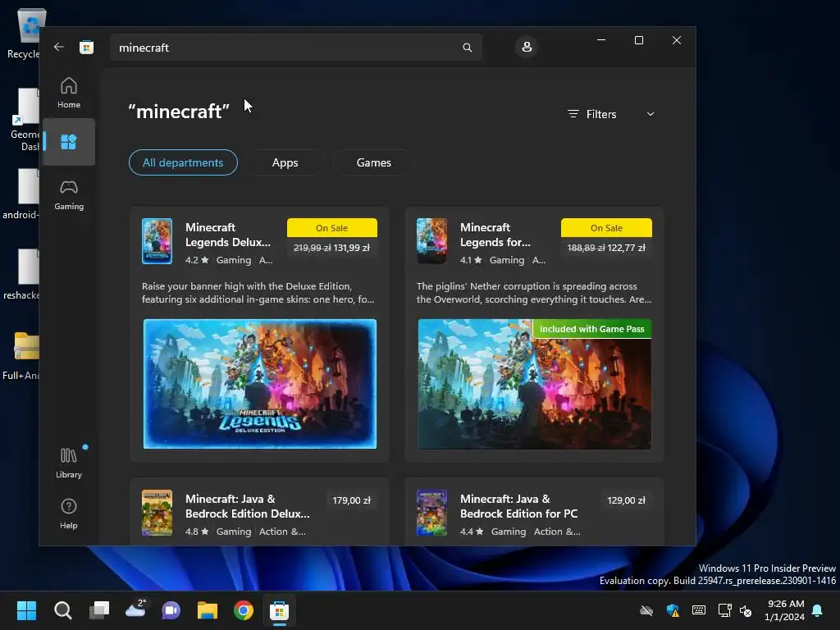840x630 pixels.
Task: Click the Filters chevron arrow
Action: point(651,114)
